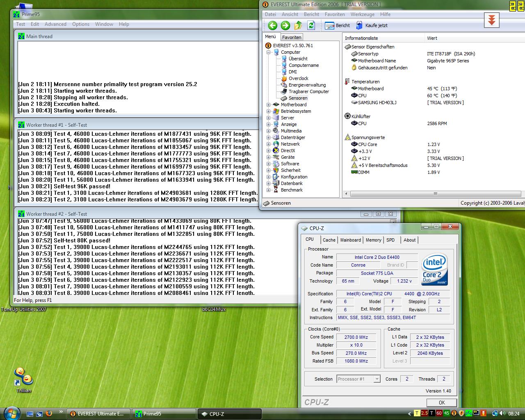Switch to the Favoriten tab in EVEREST

click(x=292, y=37)
